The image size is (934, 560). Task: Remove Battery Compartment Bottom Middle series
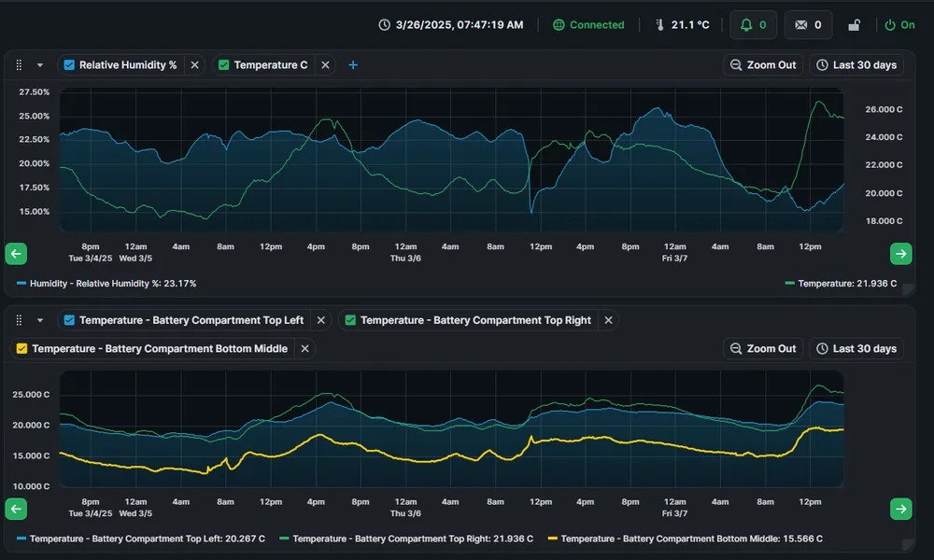305,349
